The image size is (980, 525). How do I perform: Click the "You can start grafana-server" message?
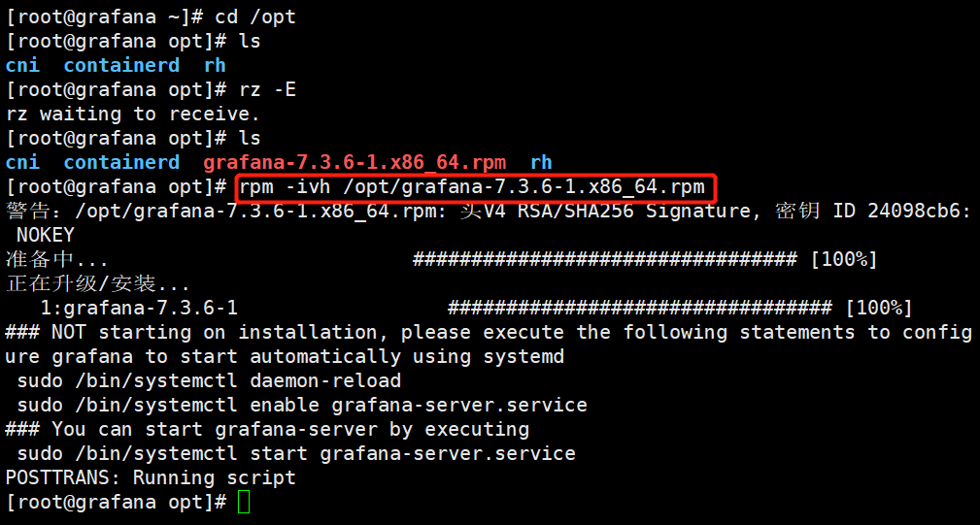pos(267,429)
